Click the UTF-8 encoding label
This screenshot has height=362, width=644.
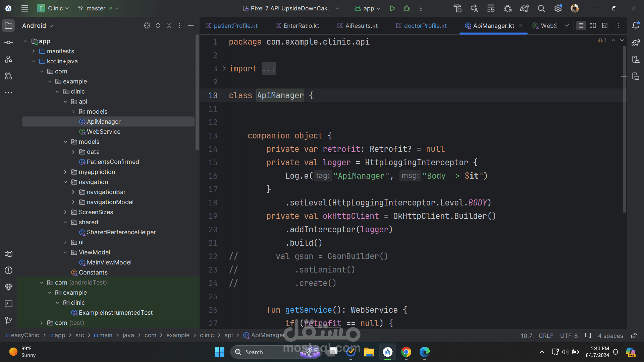[x=569, y=336]
